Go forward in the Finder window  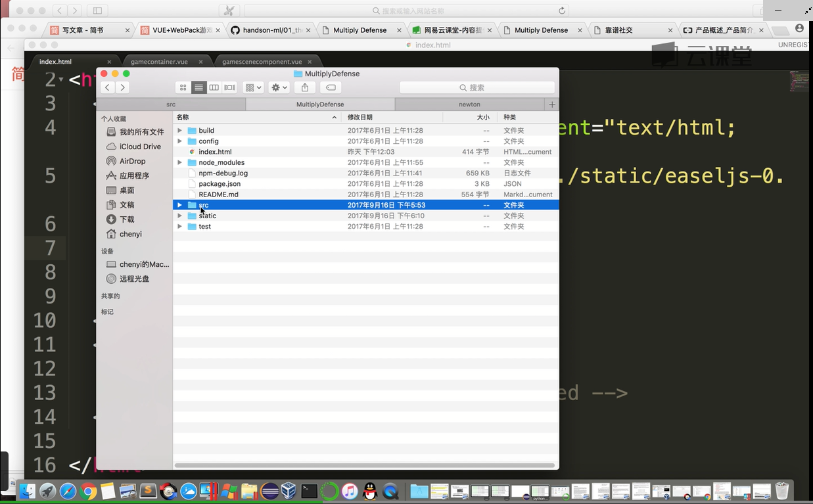[x=122, y=87]
